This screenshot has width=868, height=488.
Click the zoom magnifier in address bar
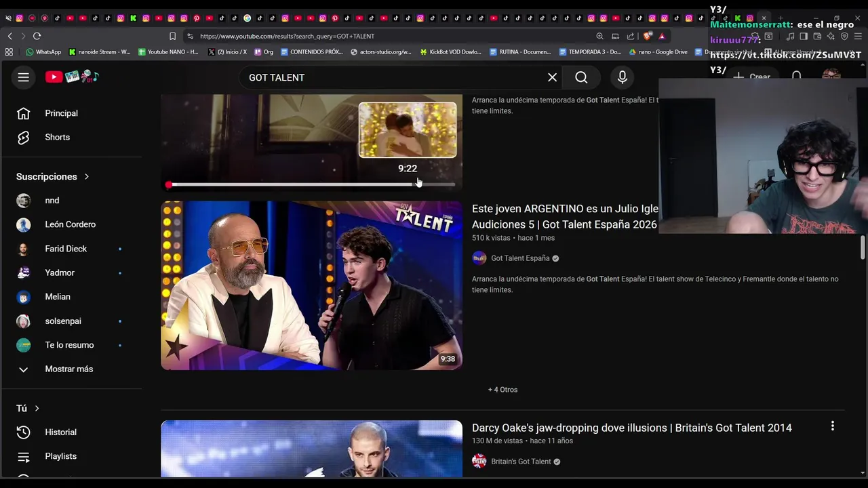pyautogui.click(x=599, y=36)
